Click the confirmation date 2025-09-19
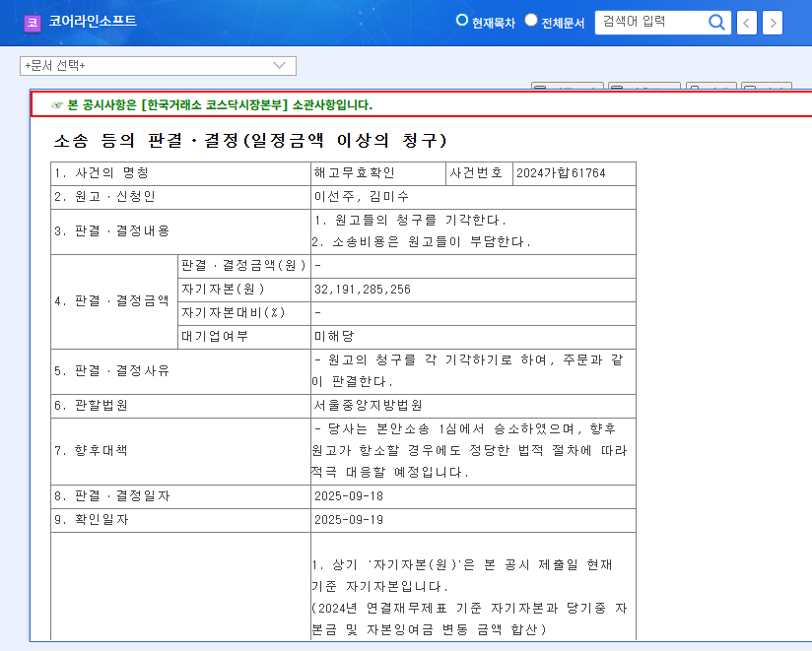The width and height of the screenshot is (812, 651). click(349, 520)
